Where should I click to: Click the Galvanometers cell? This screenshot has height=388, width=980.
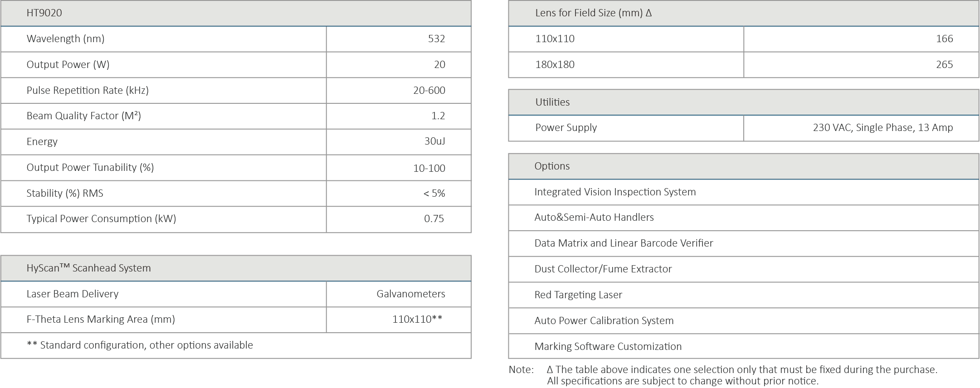410,294
